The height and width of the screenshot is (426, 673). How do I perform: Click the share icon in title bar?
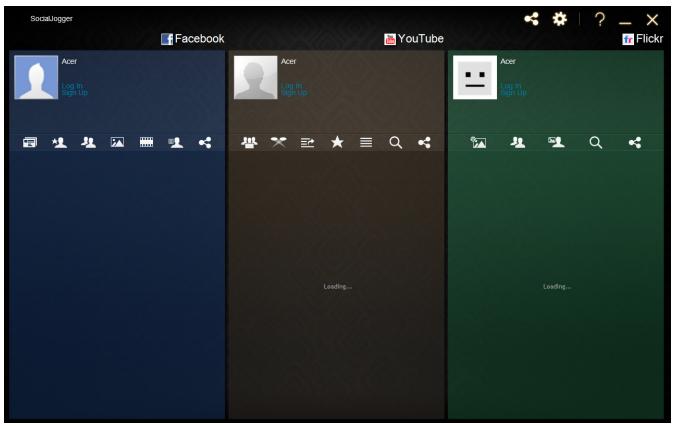click(531, 19)
